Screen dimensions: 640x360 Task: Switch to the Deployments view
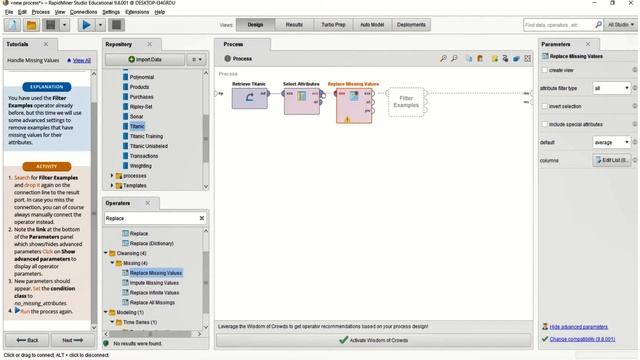[411, 25]
